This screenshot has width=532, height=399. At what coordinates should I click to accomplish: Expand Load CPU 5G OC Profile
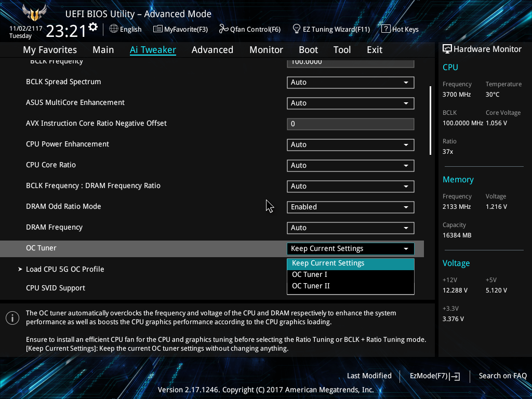tap(65, 269)
